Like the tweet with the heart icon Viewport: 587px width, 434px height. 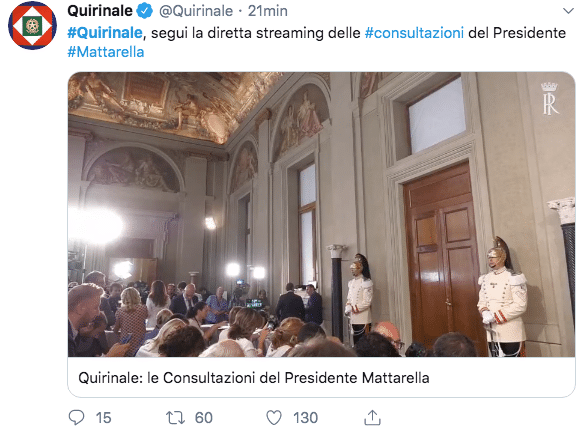tap(274, 418)
